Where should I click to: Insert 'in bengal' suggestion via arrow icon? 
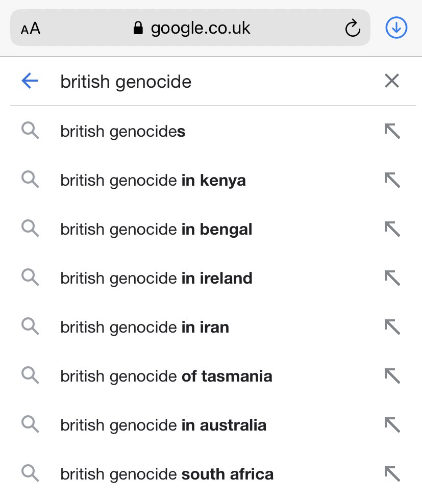(x=392, y=229)
